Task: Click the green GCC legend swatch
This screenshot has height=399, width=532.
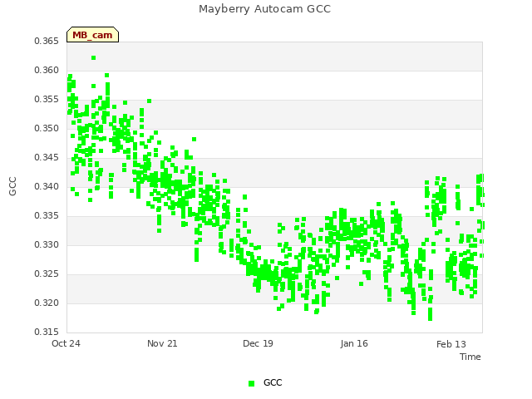Action: 251,383
